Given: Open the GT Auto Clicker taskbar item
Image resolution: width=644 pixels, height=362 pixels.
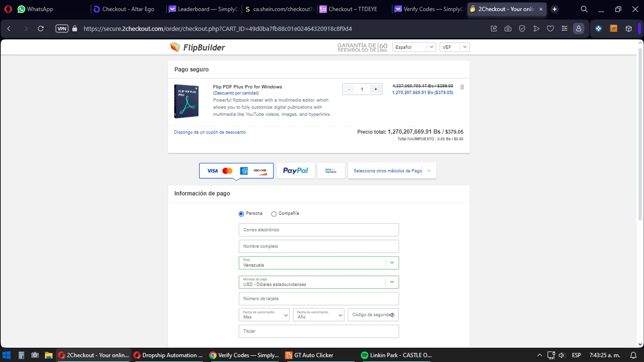Looking at the screenshot, I should (319, 355).
